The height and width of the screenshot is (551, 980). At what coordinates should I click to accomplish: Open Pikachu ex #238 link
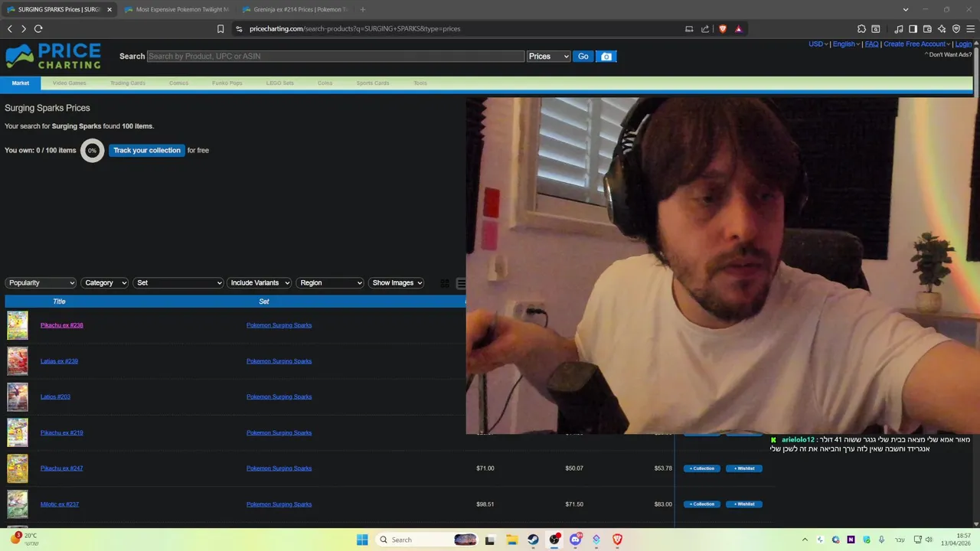pyautogui.click(x=61, y=325)
